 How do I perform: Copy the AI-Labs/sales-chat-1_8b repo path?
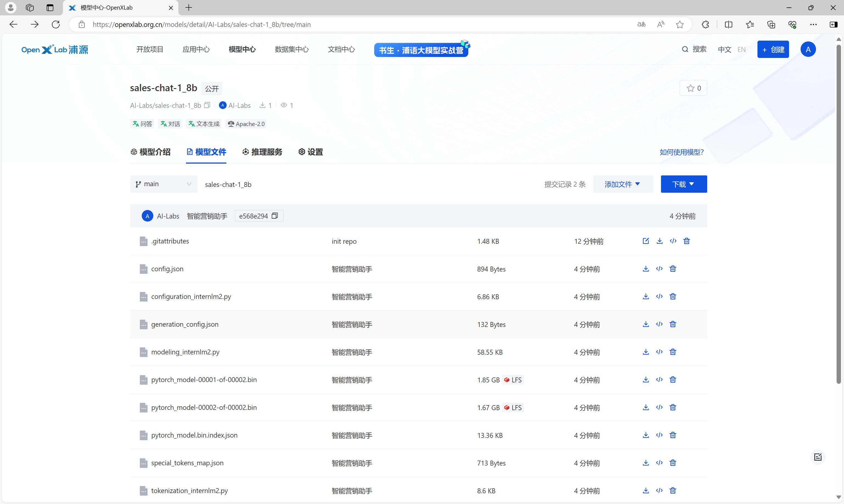click(207, 105)
